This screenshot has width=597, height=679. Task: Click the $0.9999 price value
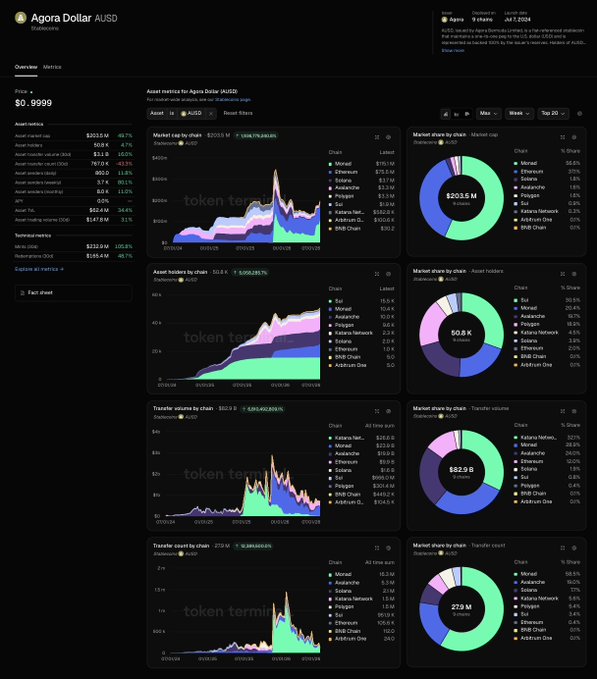pyautogui.click(x=33, y=103)
